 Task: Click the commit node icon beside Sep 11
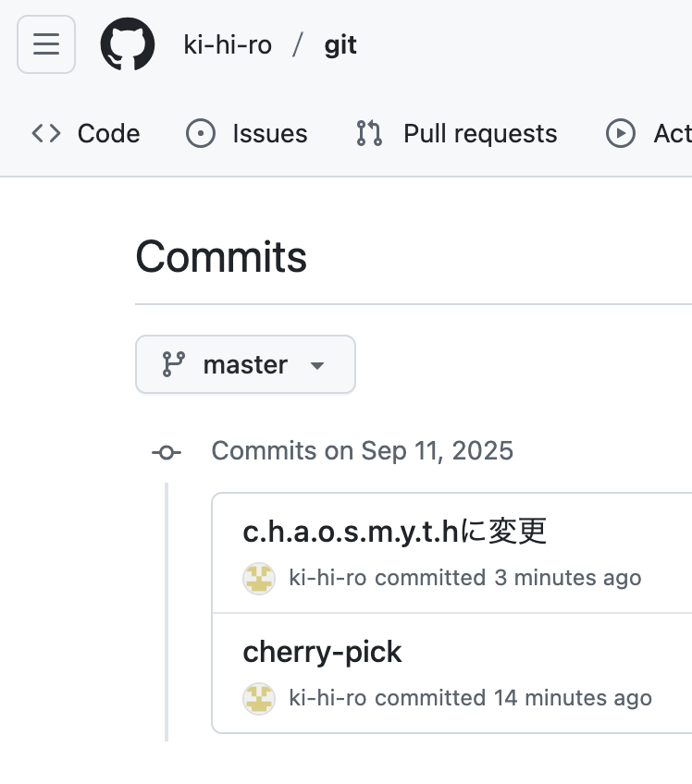[x=167, y=452]
